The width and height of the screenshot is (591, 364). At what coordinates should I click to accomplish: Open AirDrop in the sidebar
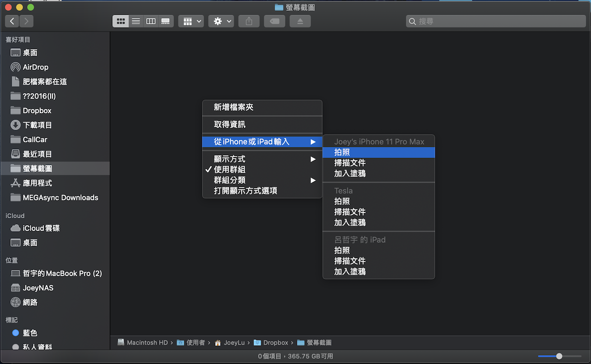pos(55,67)
